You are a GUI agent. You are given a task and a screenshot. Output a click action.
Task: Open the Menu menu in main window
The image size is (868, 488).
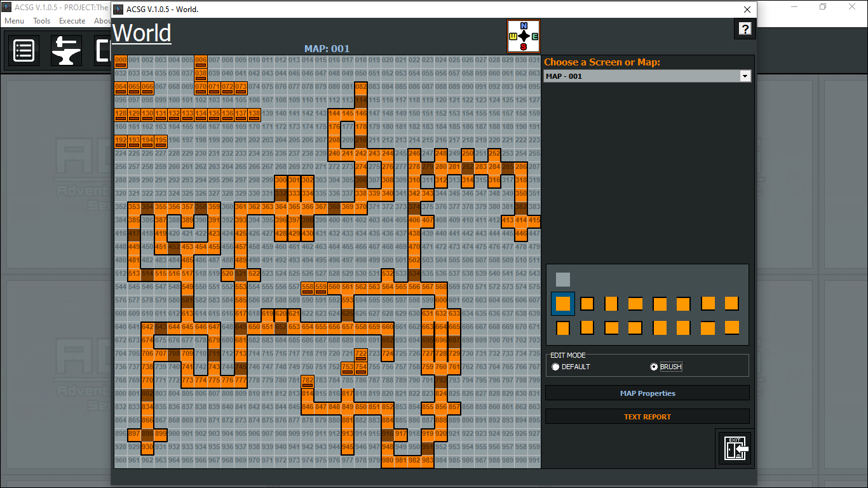(x=14, y=21)
